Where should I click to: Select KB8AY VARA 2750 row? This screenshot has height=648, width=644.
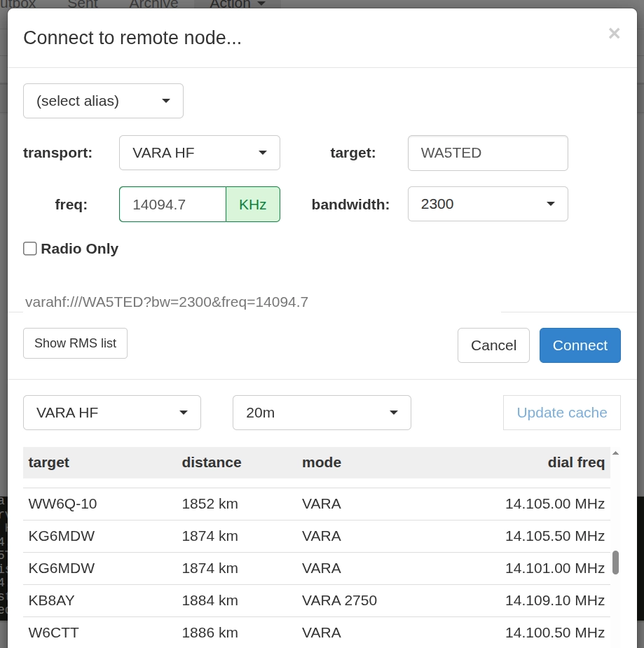pyautogui.click(x=317, y=600)
